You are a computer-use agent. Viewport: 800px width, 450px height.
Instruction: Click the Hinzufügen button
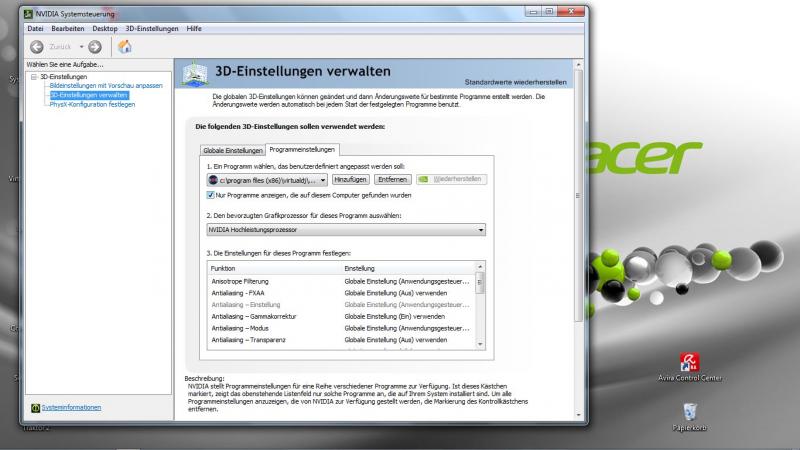pyautogui.click(x=351, y=180)
